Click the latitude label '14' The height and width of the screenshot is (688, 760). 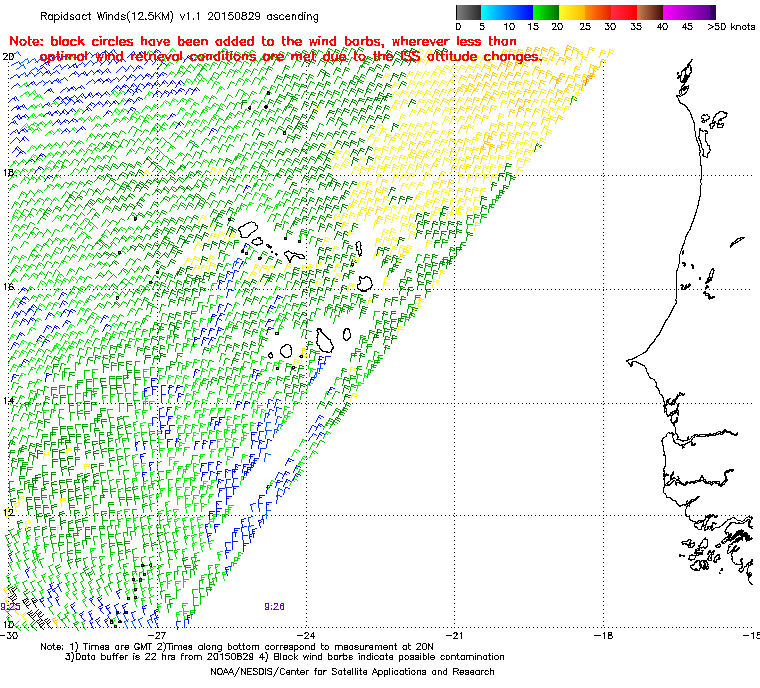tap(8, 401)
